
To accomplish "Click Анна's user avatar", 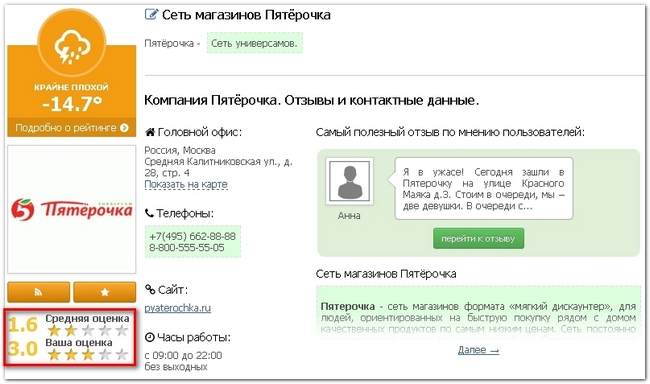I will pos(349,181).
